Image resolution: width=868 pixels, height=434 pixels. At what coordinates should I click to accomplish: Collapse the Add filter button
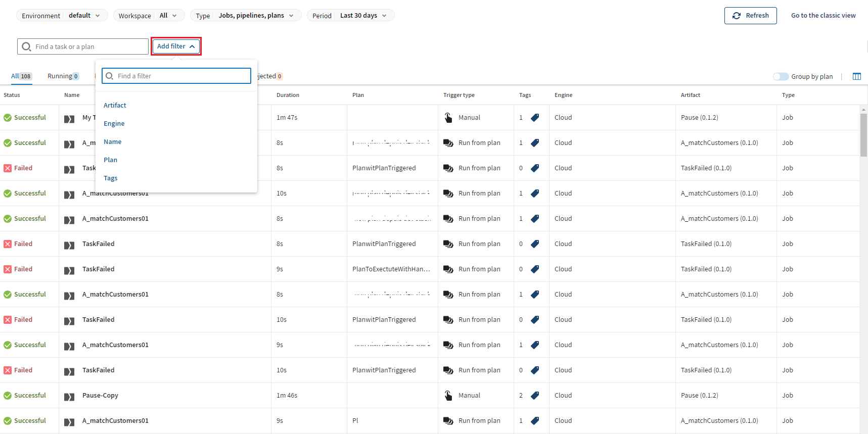pos(176,46)
